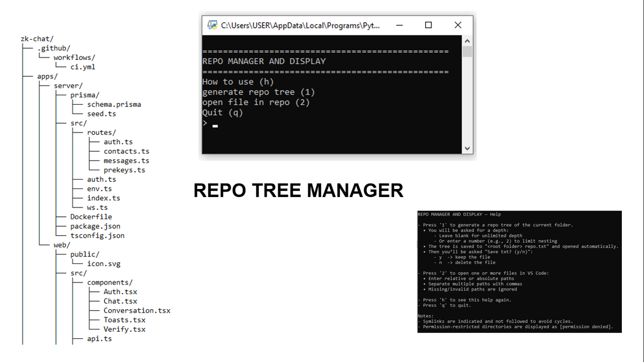Select messages.ts in the tree

coord(127,161)
